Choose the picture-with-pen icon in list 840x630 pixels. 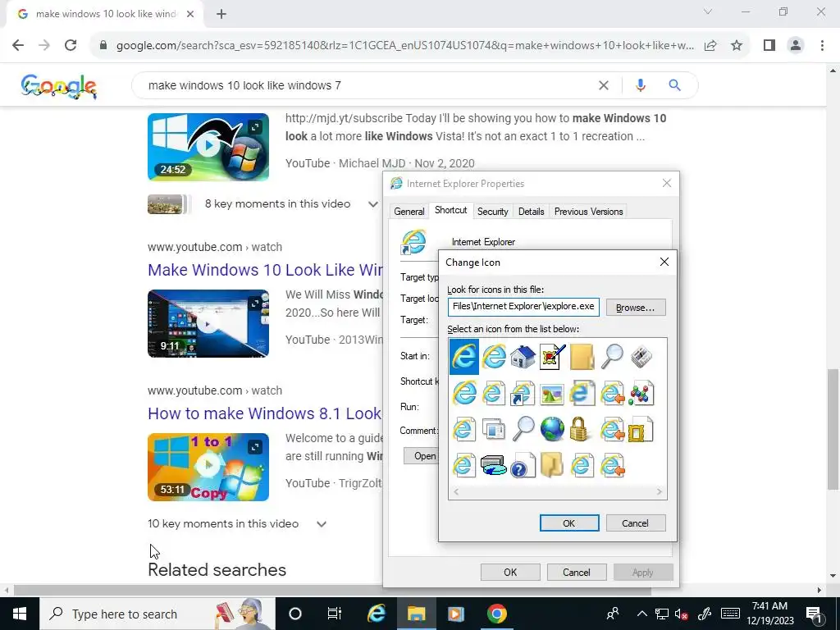coord(552,357)
